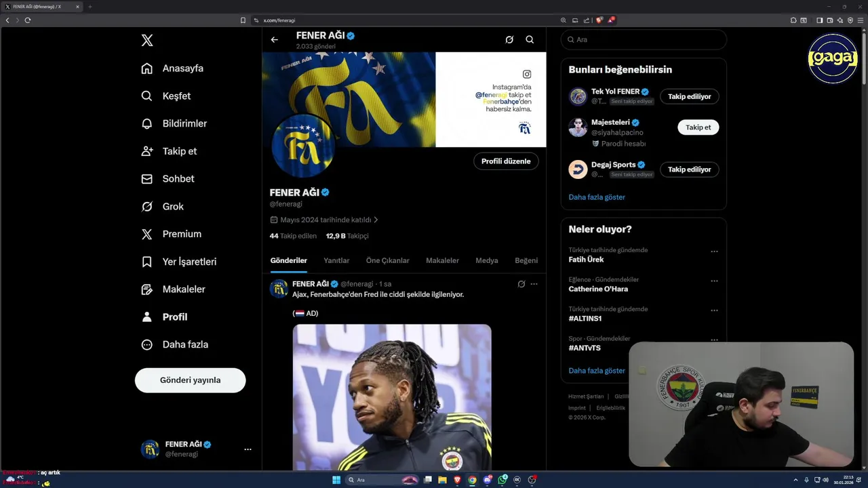868x488 pixels.
Task: Open Grok from sidebar
Action: (x=163, y=207)
